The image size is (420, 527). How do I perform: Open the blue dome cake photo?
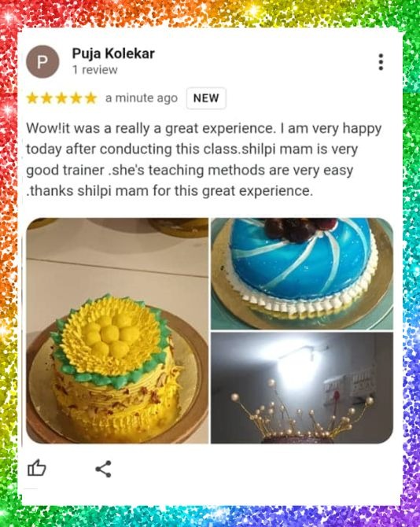pos(302,274)
